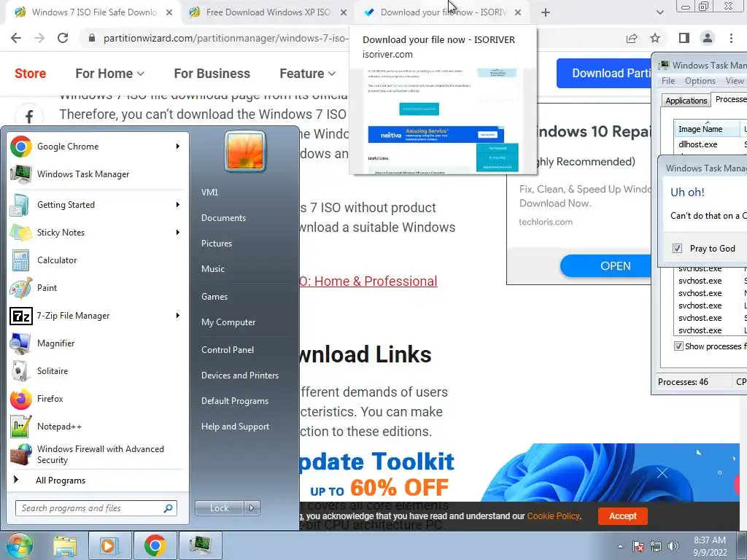The width and height of the screenshot is (747, 560).
Task: Open Chrome profile avatar menu
Action: 708,38
